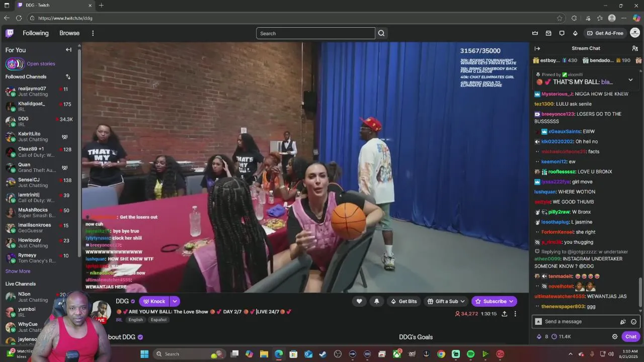The image size is (644, 362).
Task: Click the share stream icon
Action: (x=504, y=314)
